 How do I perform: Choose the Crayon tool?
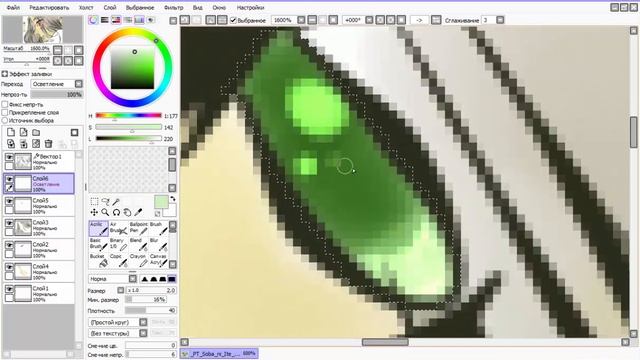[x=138, y=260]
